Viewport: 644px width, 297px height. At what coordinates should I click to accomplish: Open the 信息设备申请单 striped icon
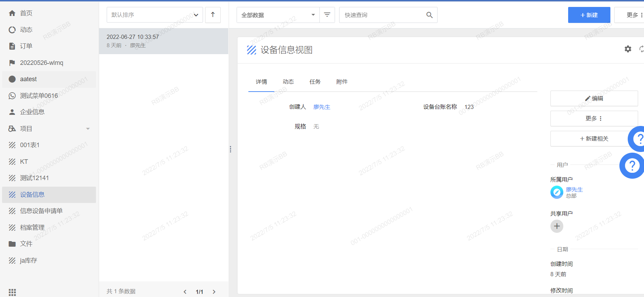pos(12,211)
